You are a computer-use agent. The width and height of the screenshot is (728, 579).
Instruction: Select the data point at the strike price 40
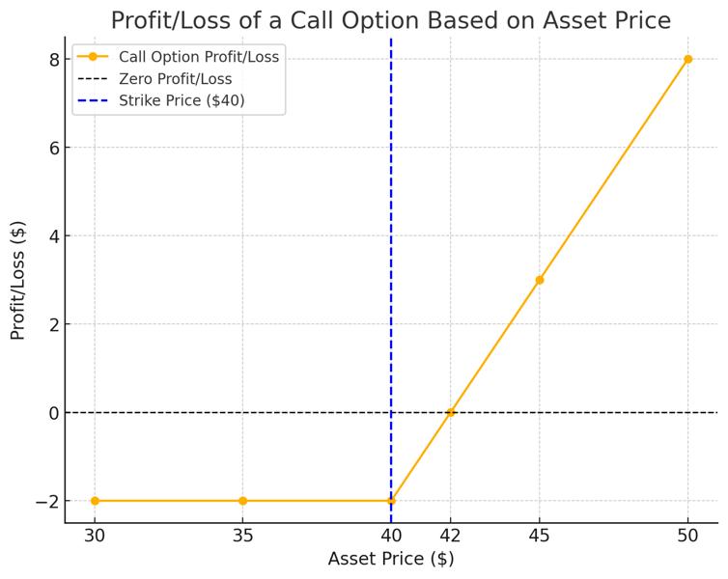click(x=391, y=501)
